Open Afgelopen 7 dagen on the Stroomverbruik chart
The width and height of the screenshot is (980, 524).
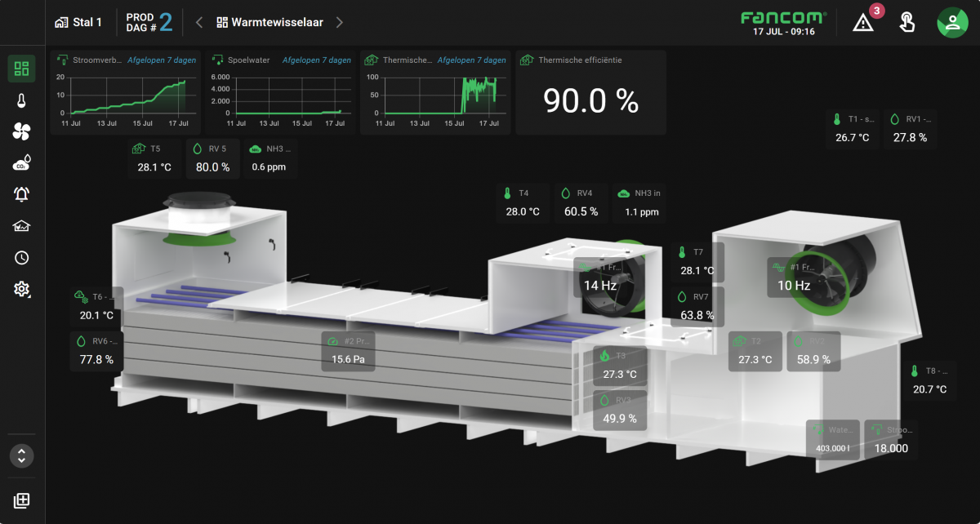[162, 60]
